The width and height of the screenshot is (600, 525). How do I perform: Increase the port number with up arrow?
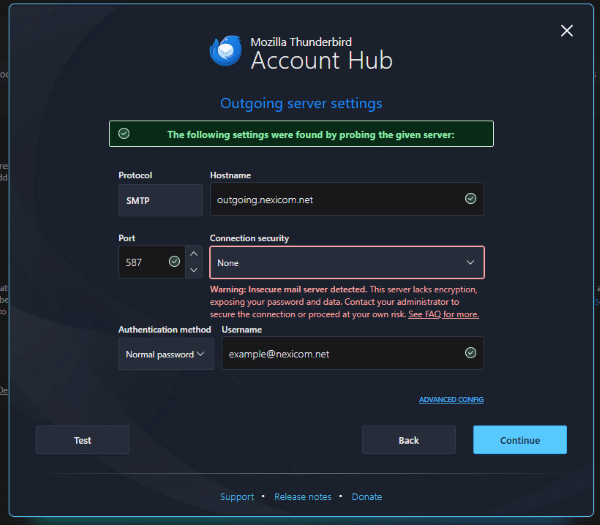[x=194, y=254]
